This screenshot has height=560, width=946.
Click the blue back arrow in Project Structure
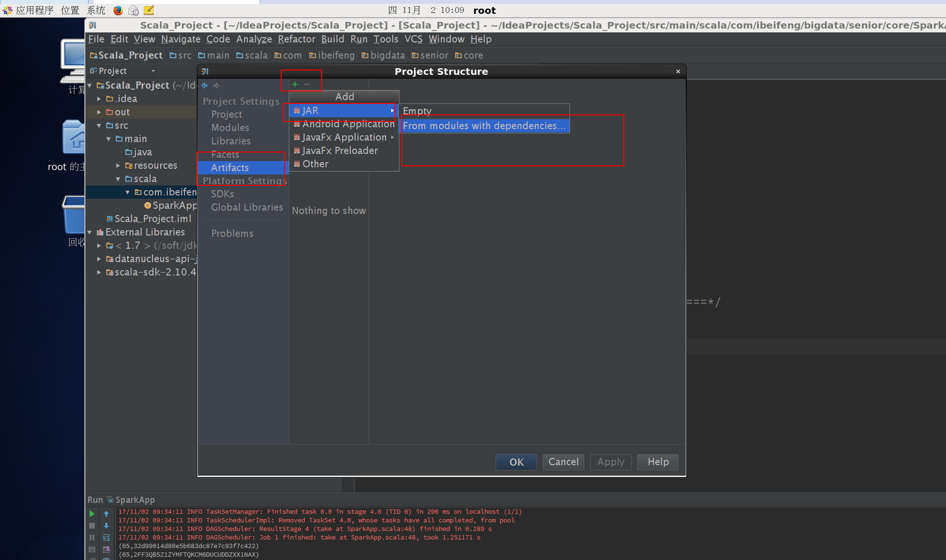pyautogui.click(x=204, y=85)
